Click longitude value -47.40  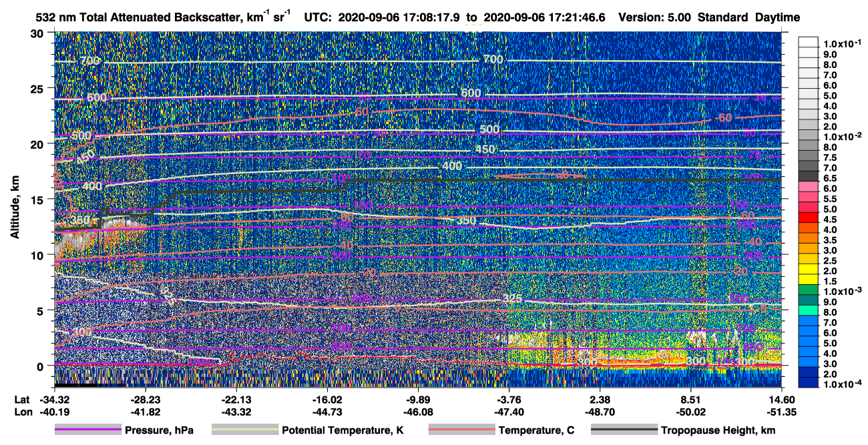pyautogui.click(x=509, y=412)
